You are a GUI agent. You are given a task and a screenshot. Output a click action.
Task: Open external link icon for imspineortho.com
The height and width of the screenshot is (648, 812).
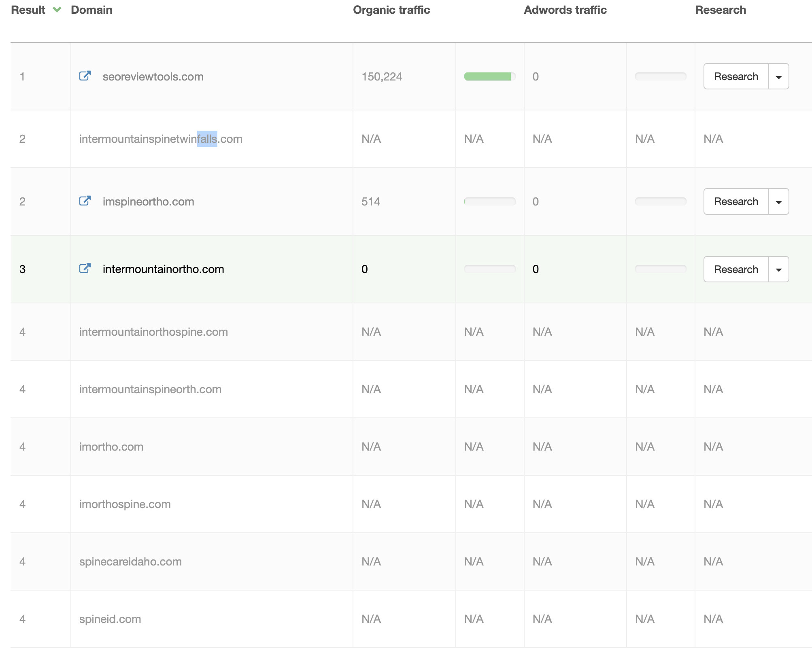pyautogui.click(x=85, y=201)
